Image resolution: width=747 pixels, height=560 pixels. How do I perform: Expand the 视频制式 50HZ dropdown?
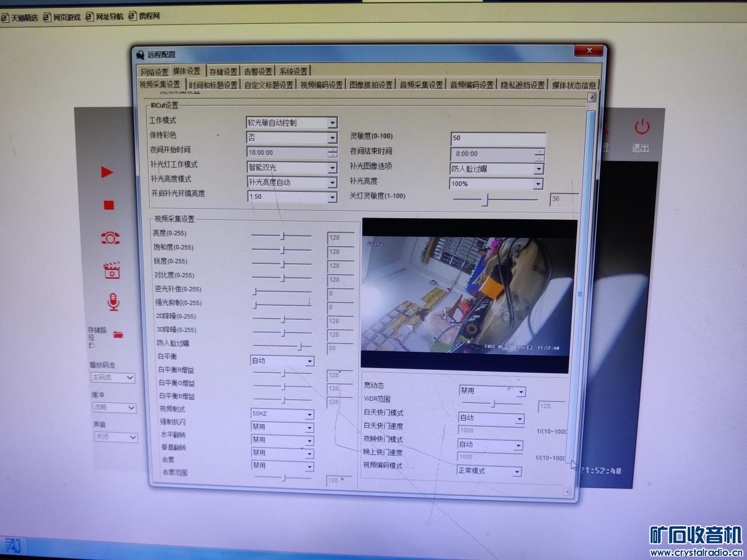[310, 415]
